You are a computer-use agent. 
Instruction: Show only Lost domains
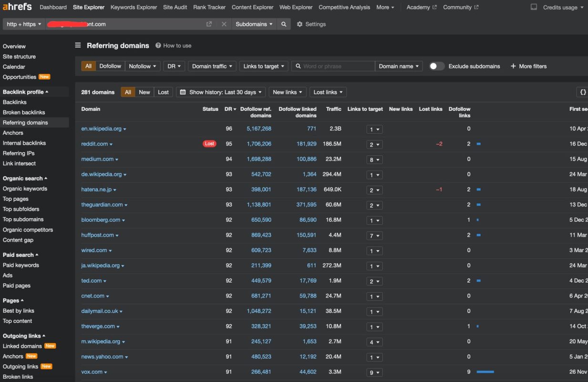tap(163, 92)
